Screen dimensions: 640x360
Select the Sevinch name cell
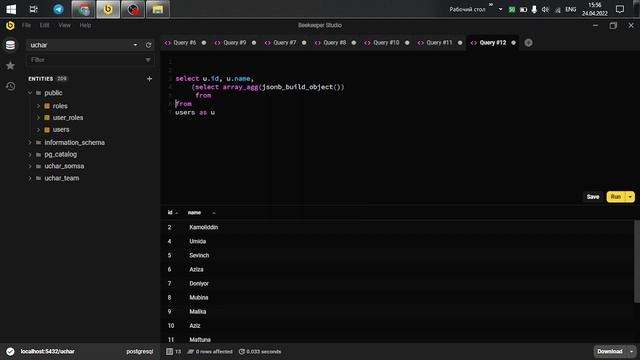point(199,256)
